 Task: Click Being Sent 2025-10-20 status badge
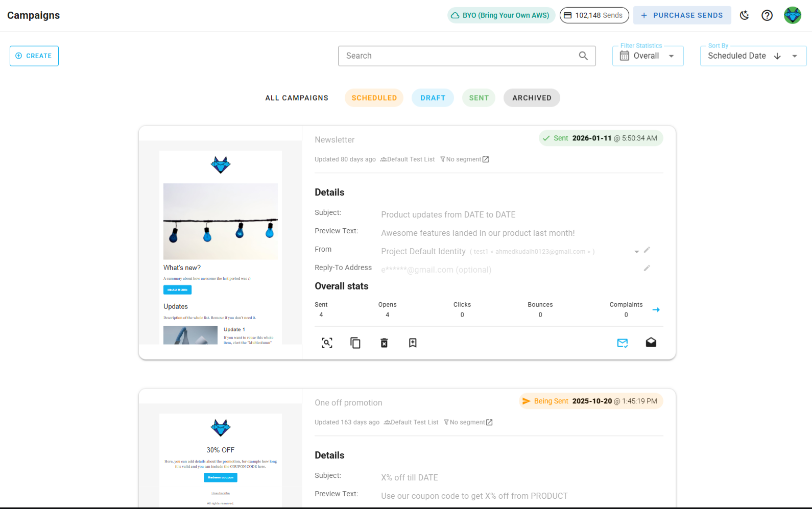click(591, 401)
